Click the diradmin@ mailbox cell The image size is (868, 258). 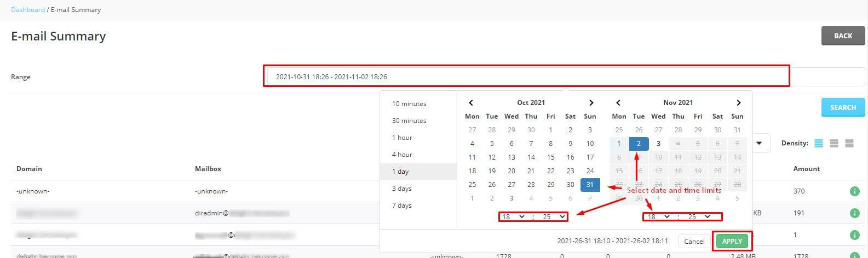pos(242,213)
